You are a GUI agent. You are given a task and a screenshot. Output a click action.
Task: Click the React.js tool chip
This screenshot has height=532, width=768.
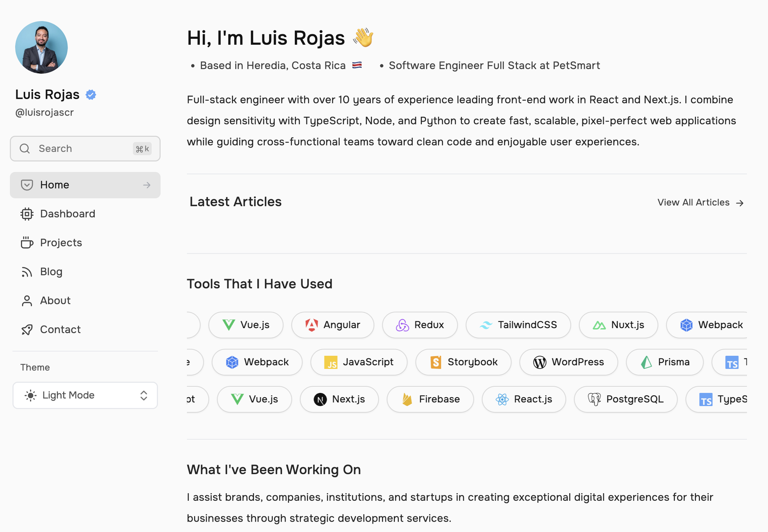[524, 399]
